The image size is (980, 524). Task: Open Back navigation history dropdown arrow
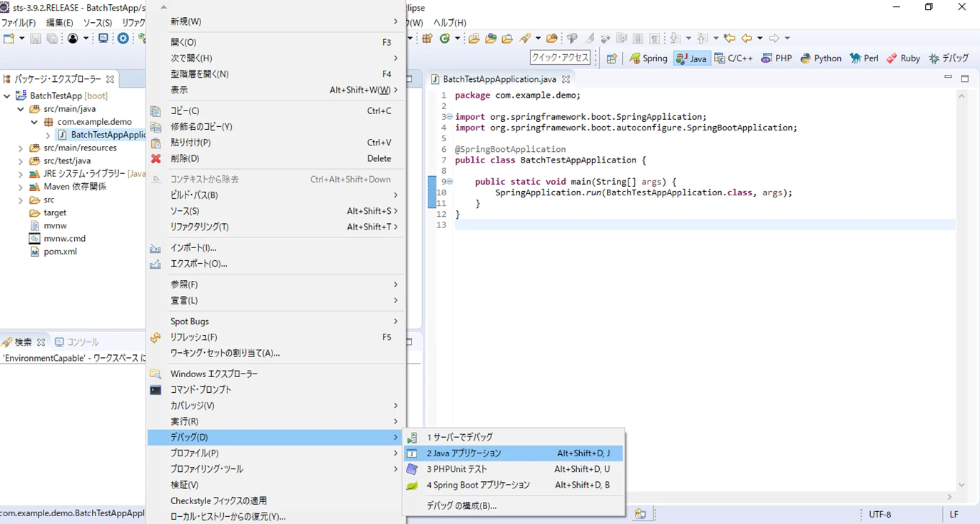tap(759, 38)
